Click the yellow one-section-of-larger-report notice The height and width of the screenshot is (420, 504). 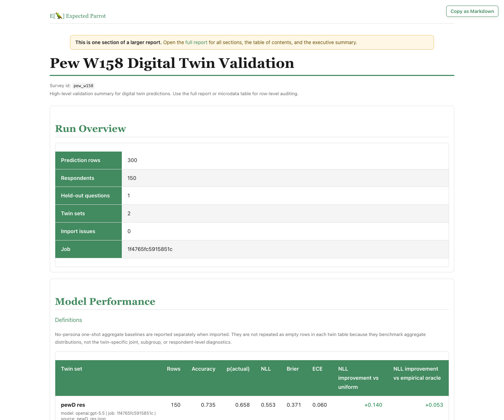coord(252,42)
